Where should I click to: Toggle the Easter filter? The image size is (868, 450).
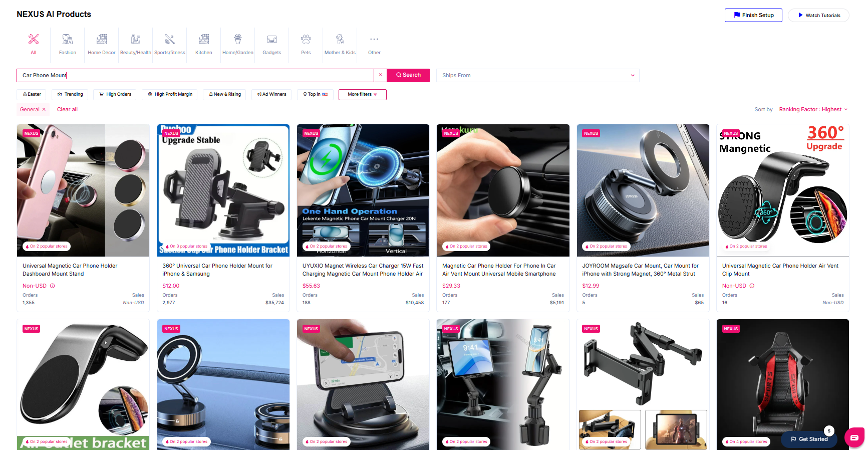pos(32,94)
